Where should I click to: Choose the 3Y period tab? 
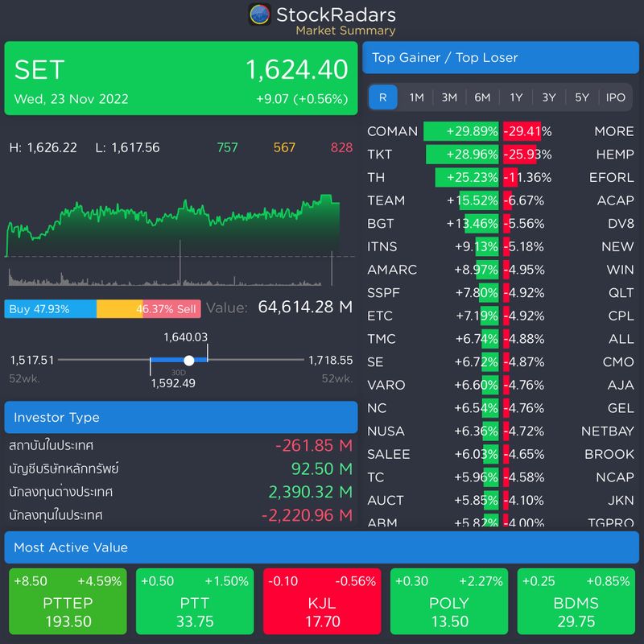[549, 97]
